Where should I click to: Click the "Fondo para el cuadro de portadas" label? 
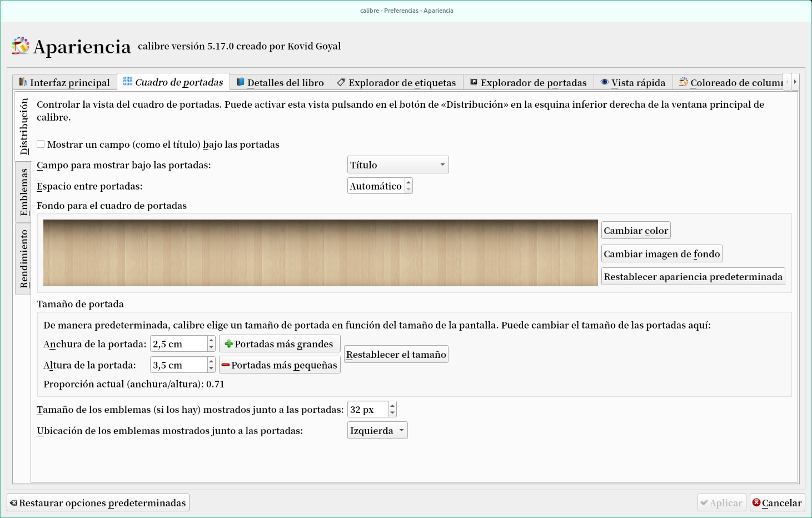112,206
